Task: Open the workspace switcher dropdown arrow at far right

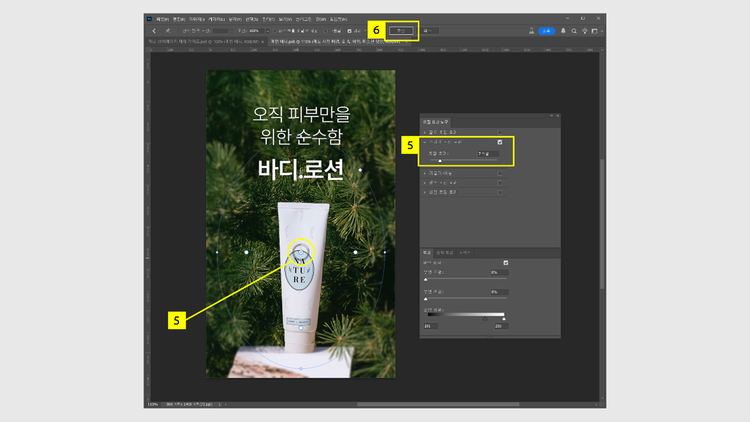Action: (x=602, y=31)
